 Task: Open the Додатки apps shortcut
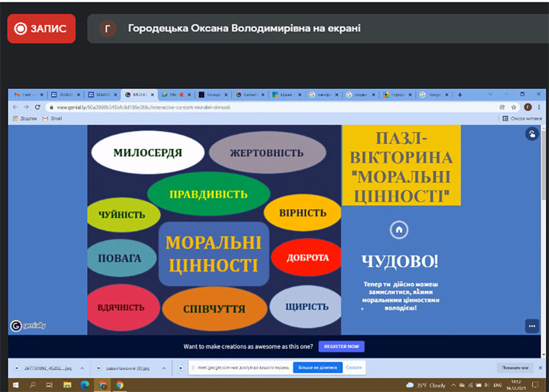point(24,119)
